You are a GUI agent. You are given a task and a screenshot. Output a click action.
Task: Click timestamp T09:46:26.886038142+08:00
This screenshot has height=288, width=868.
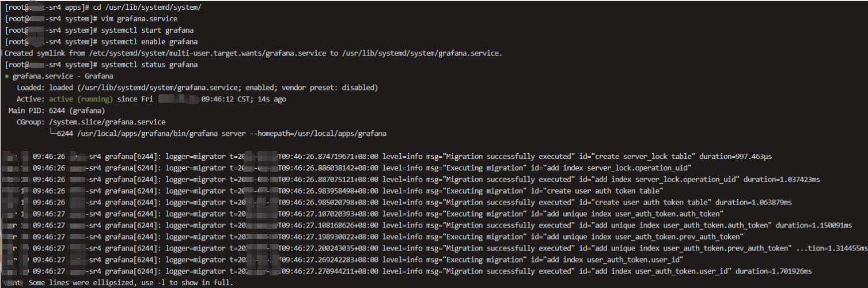pyautogui.click(x=328, y=168)
